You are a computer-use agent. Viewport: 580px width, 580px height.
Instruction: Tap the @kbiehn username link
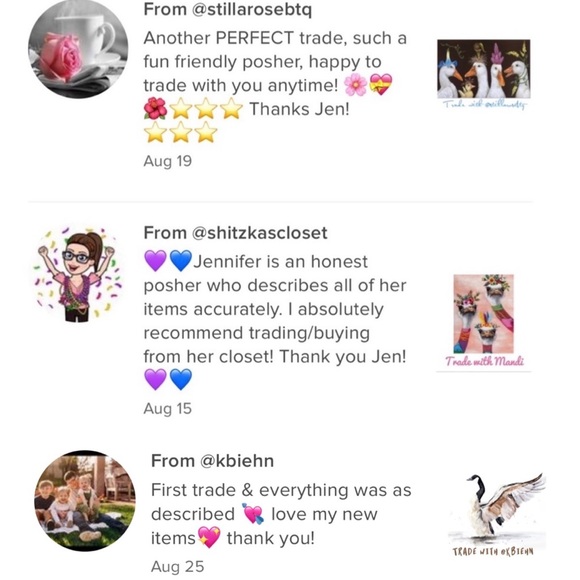[237, 461]
